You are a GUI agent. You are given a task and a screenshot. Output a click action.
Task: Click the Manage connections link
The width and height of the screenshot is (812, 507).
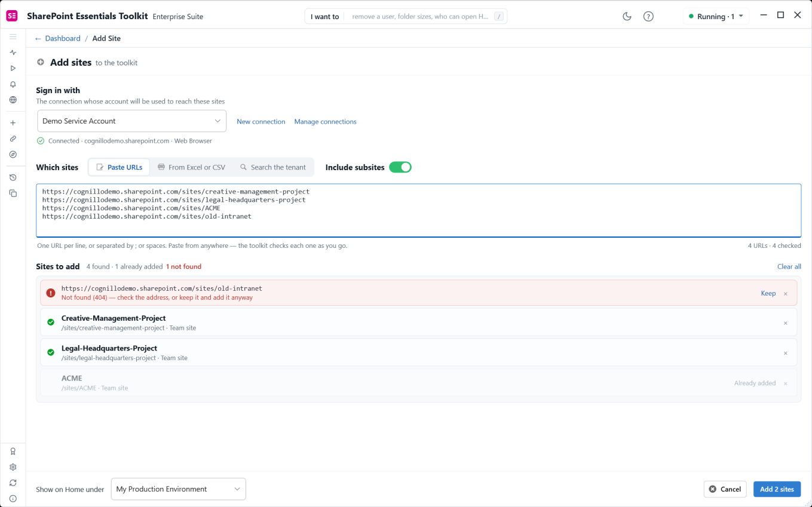pyautogui.click(x=325, y=121)
